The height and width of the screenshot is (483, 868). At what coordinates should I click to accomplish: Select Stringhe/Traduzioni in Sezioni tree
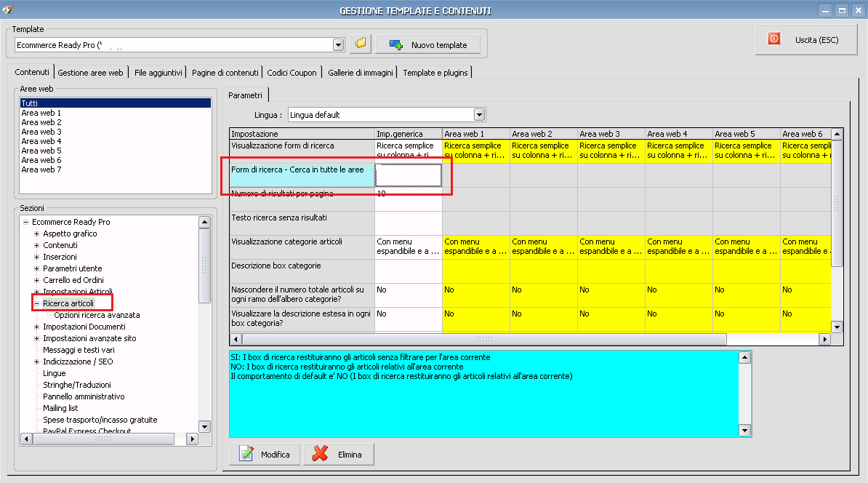76,385
